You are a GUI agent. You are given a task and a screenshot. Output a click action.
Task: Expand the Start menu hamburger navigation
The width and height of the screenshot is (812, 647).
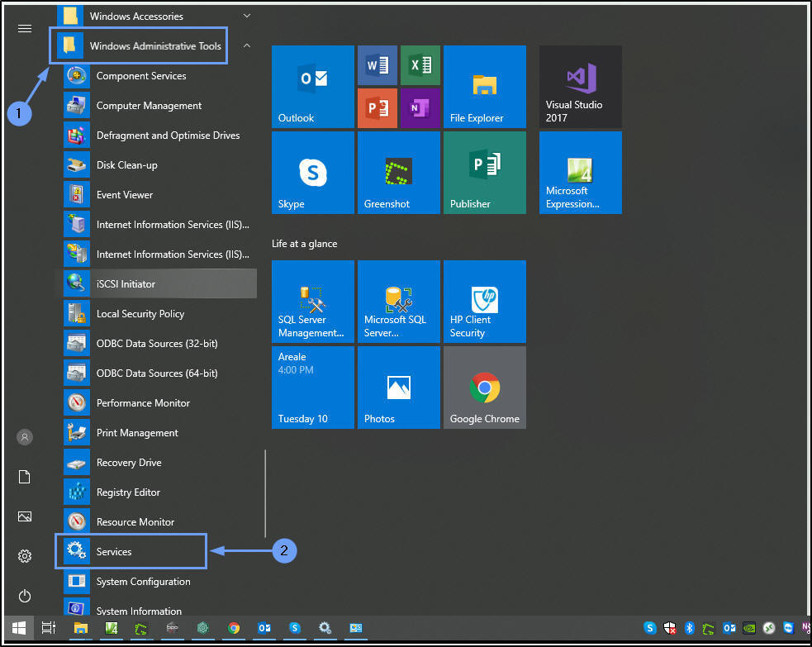click(25, 28)
